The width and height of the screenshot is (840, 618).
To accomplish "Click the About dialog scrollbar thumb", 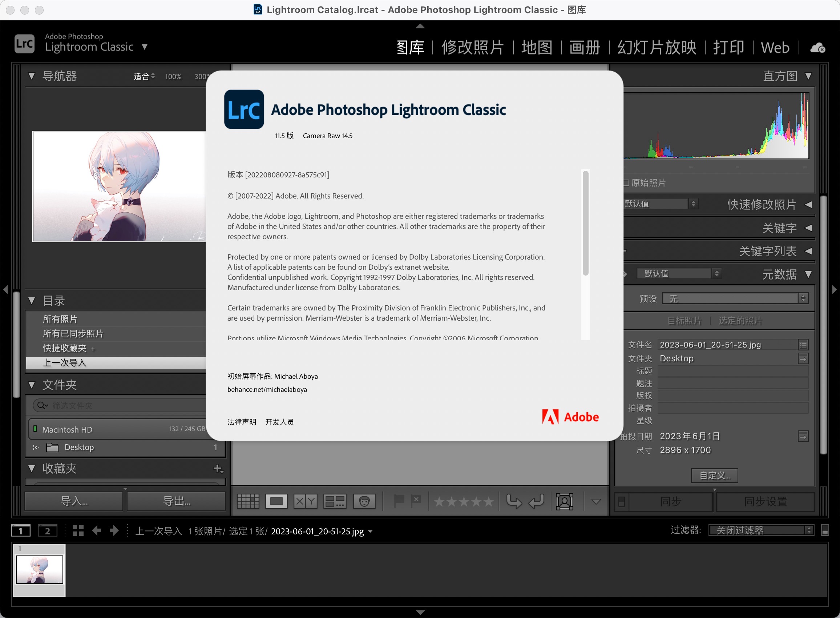I will [x=585, y=223].
